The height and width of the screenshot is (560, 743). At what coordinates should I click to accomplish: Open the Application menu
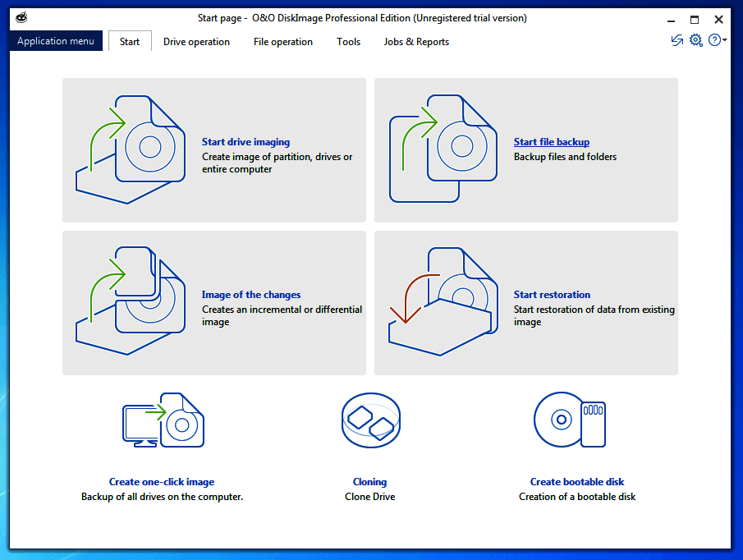pyautogui.click(x=55, y=40)
